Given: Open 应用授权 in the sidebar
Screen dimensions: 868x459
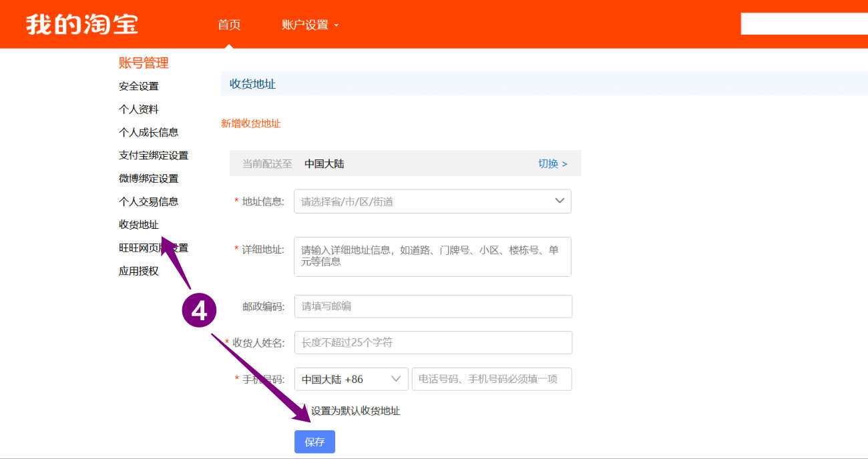Looking at the screenshot, I should pyautogui.click(x=139, y=271).
